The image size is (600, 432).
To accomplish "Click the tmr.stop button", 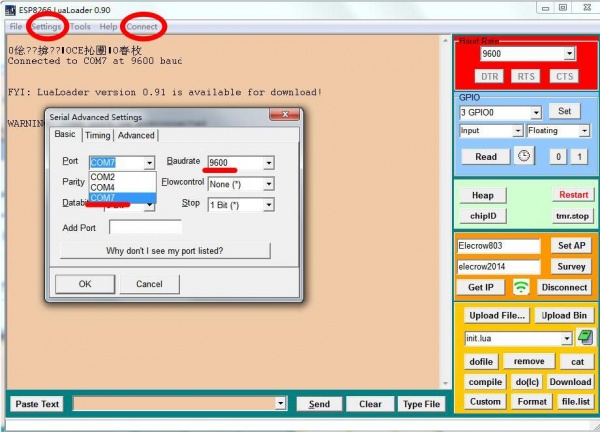I will click(572, 216).
